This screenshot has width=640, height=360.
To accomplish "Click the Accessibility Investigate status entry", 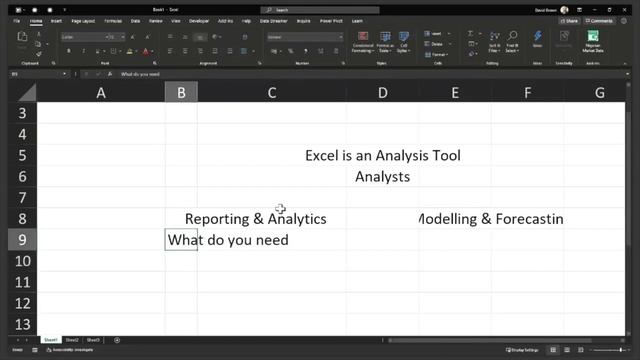I will coord(70,350).
